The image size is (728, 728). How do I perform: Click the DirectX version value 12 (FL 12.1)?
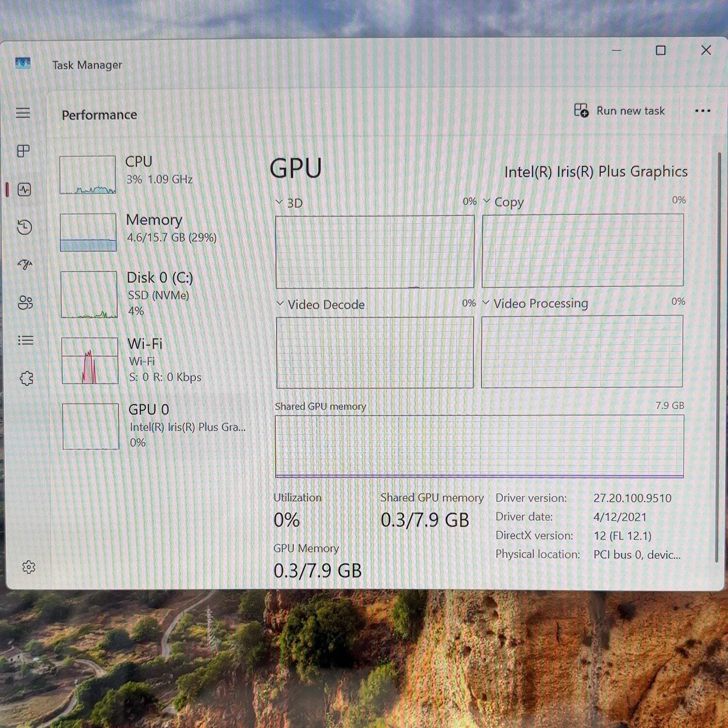623,536
